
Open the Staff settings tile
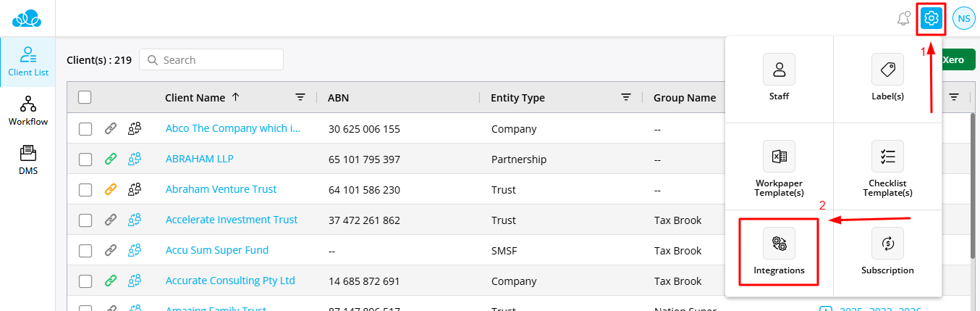click(x=779, y=78)
